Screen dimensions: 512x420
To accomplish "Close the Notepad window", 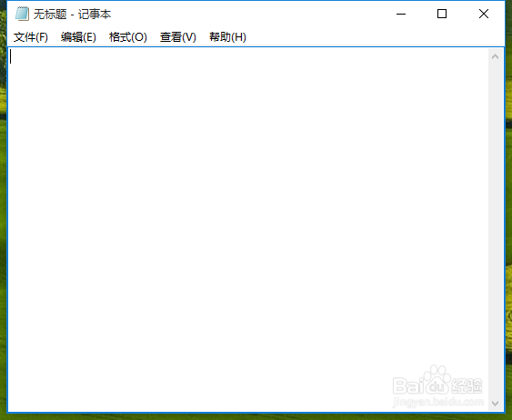I will coord(484,14).
